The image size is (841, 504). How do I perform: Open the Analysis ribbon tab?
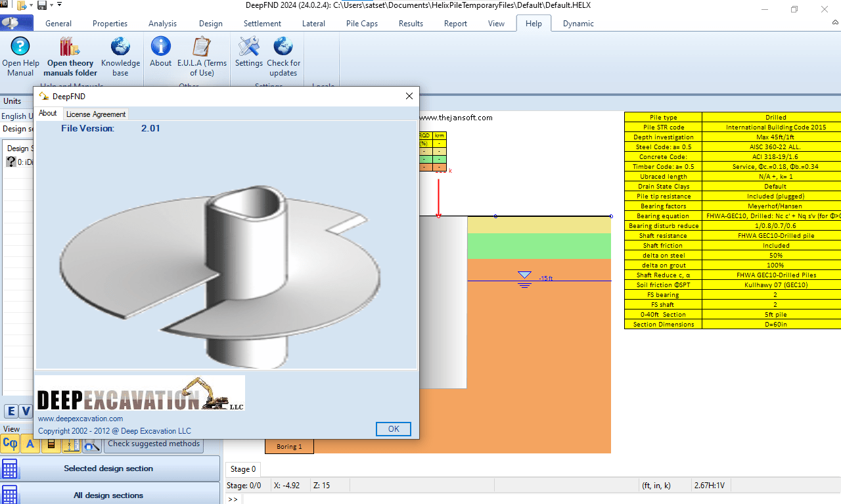tap(162, 24)
